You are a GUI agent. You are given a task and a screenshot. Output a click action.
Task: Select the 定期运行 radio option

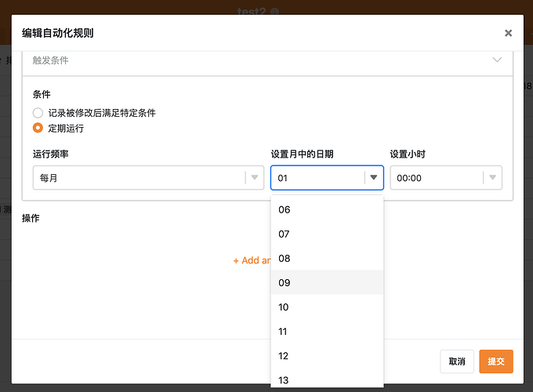click(38, 128)
